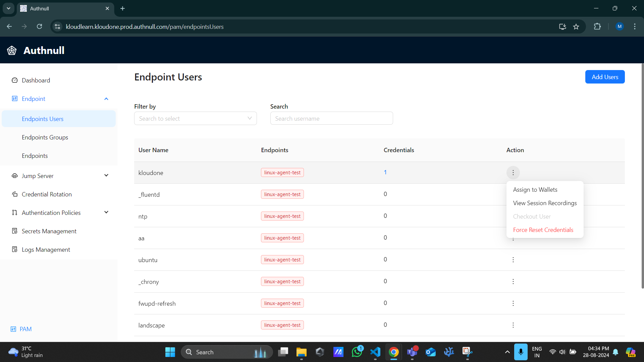Open WhatsApp from the taskbar

tap(357, 352)
